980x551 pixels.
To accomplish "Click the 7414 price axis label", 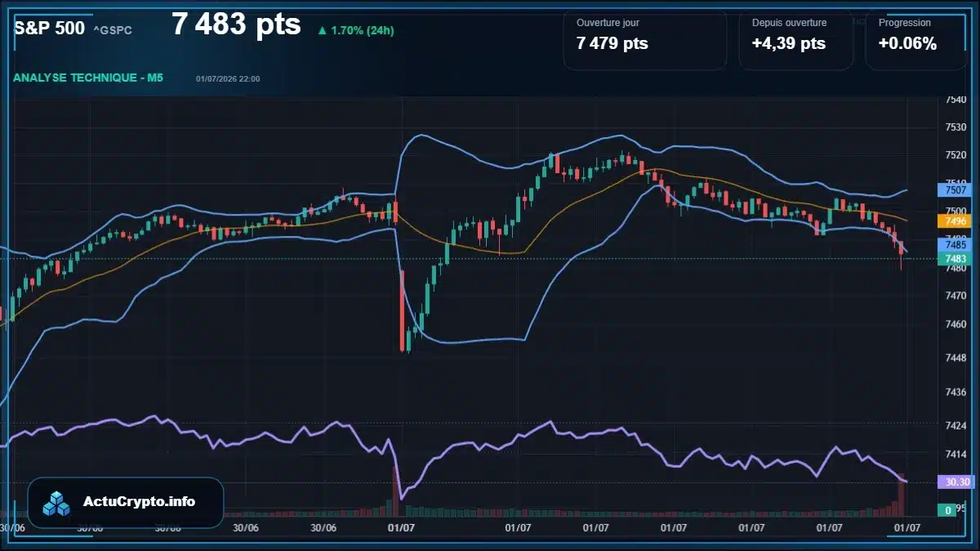I will coord(955,454).
